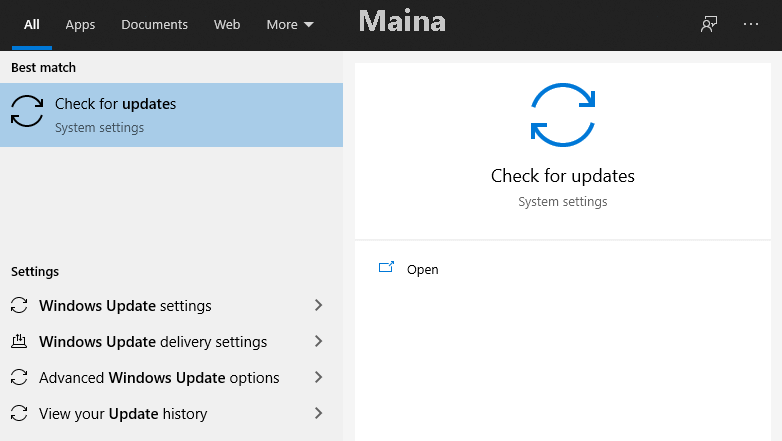The width and height of the screenshot is (782, 441).
Task: Expand the Windows Update settings chevron
Action: tap(319, 305)
